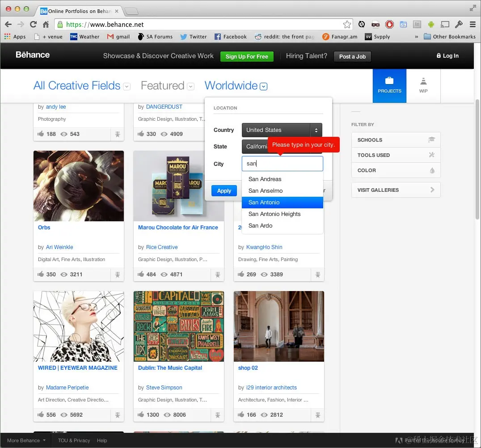Open shop 02 project thumbnail
Viewport: 481px width, 448px height.
point(278,326)
